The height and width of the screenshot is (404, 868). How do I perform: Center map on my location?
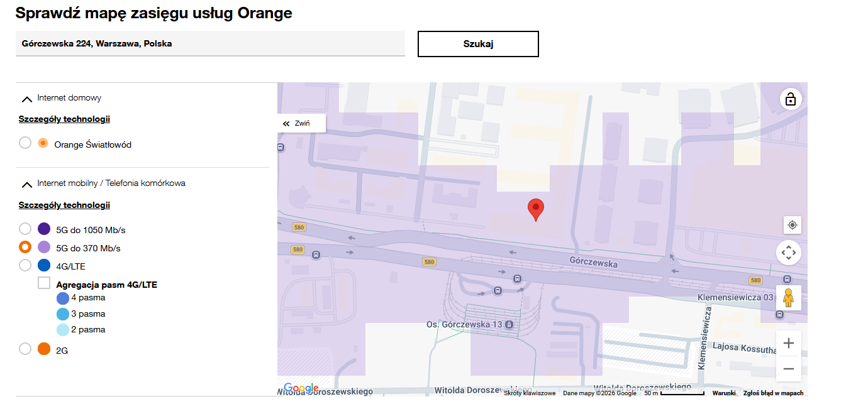(x=792, y=225)
